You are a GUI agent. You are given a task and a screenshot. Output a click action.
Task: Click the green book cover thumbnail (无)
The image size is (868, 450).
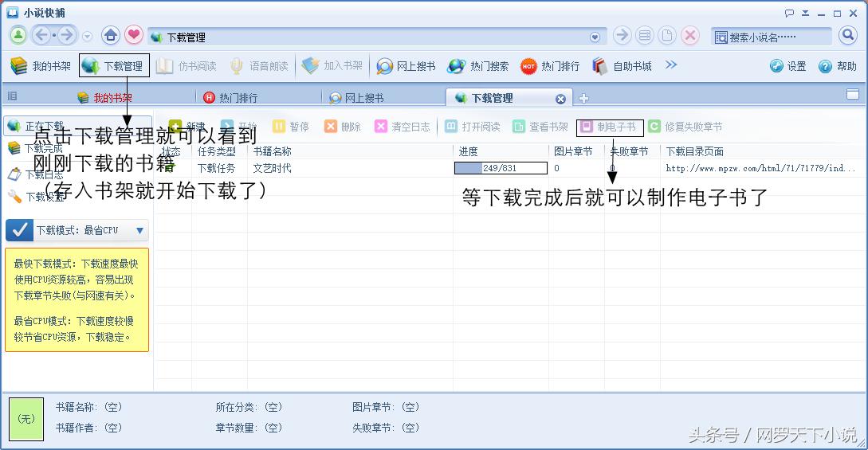tap(26, 419)
